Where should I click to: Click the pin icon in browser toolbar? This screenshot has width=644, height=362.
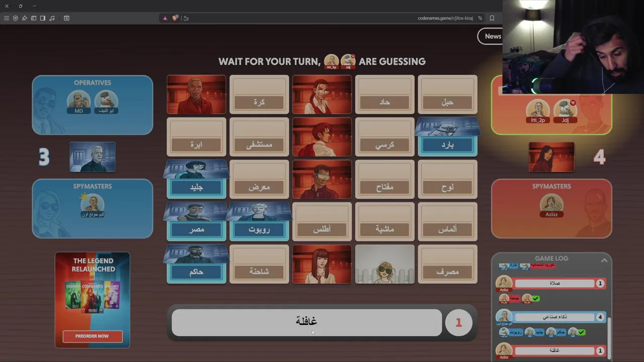point(25,18)
